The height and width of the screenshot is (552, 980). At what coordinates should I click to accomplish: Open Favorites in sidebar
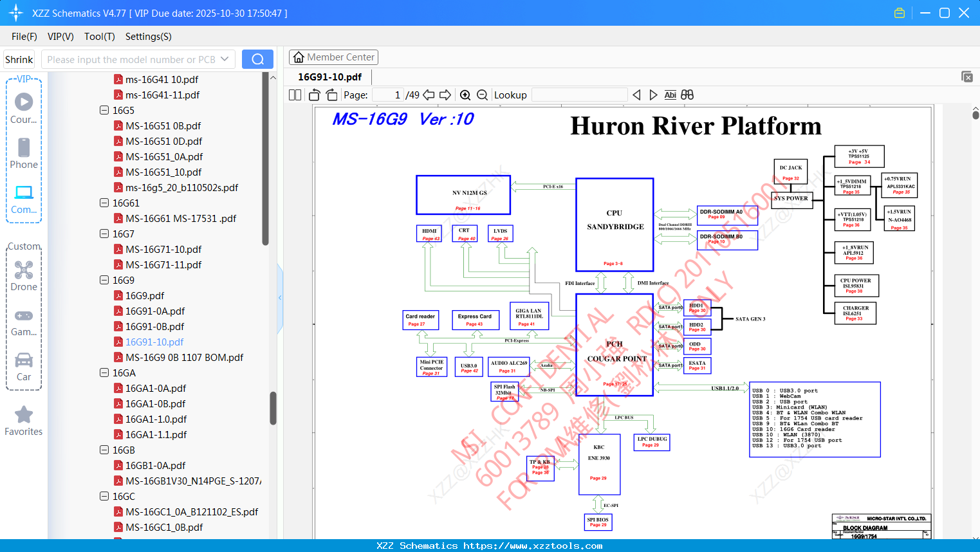pyautogui.click(x=24, y=421)
